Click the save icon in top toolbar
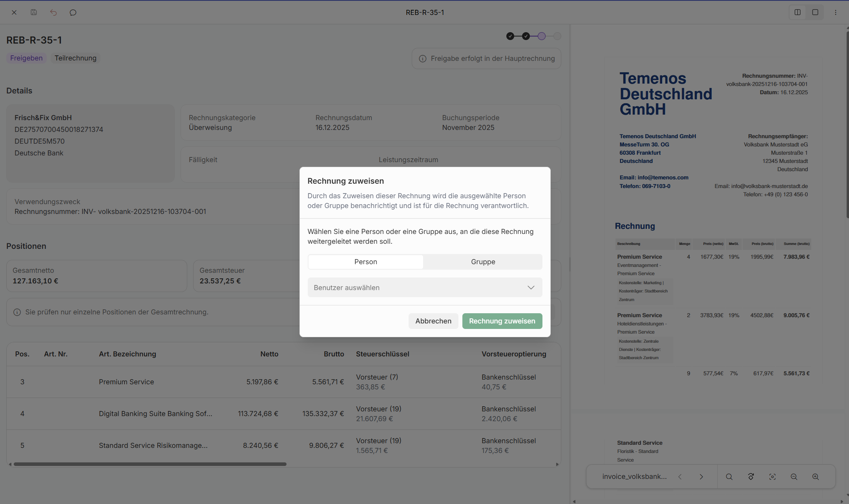Image resolution: width=849 pixels, height=504 pixels. click(x=34, y=13)
